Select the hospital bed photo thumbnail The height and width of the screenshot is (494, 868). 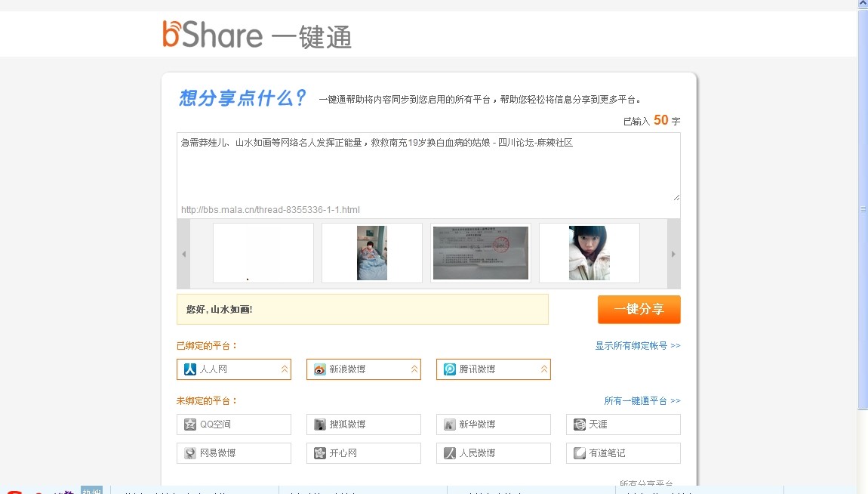tap(372, 253)
